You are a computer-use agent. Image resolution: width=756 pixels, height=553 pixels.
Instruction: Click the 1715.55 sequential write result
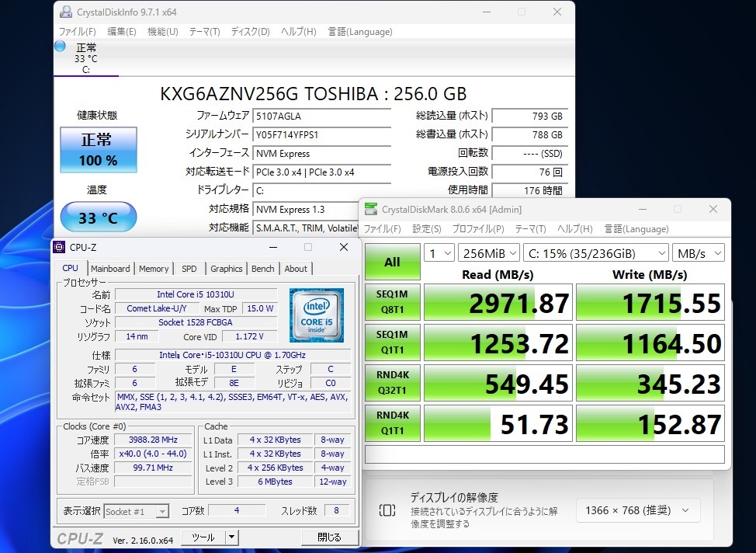650,302
